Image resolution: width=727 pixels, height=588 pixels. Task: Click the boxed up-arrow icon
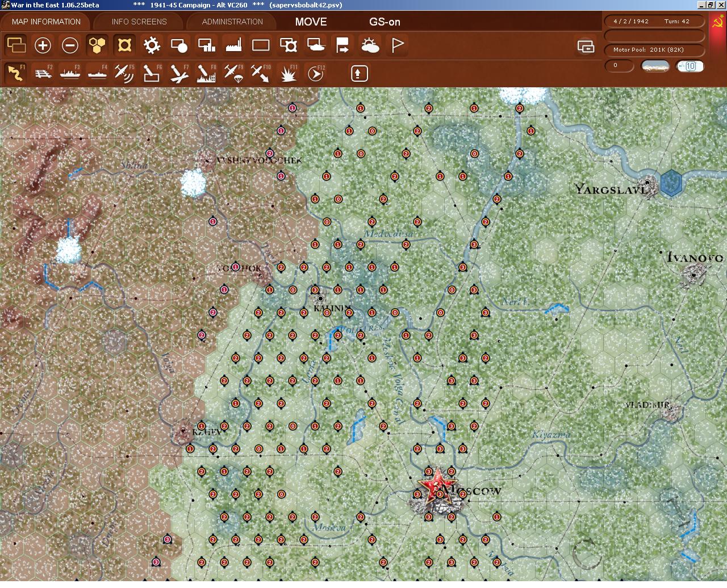[x=359, y=73]
